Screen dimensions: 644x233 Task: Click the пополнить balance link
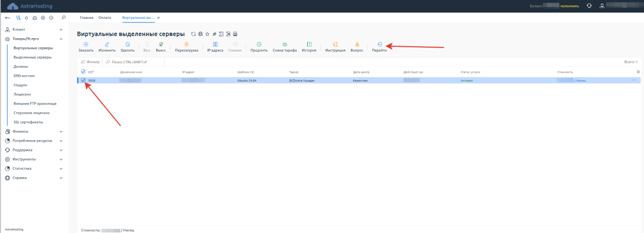pyautogui.click(x=570, y=6)
